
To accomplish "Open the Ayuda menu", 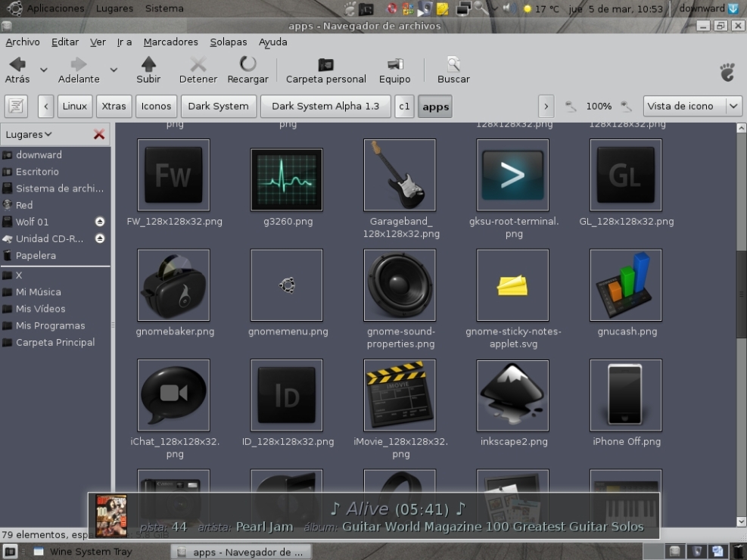I will click(x=272, y=42).
